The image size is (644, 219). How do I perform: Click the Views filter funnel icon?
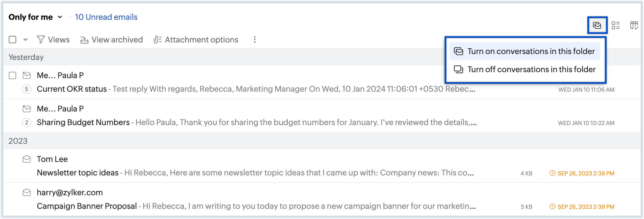point(41,40)
